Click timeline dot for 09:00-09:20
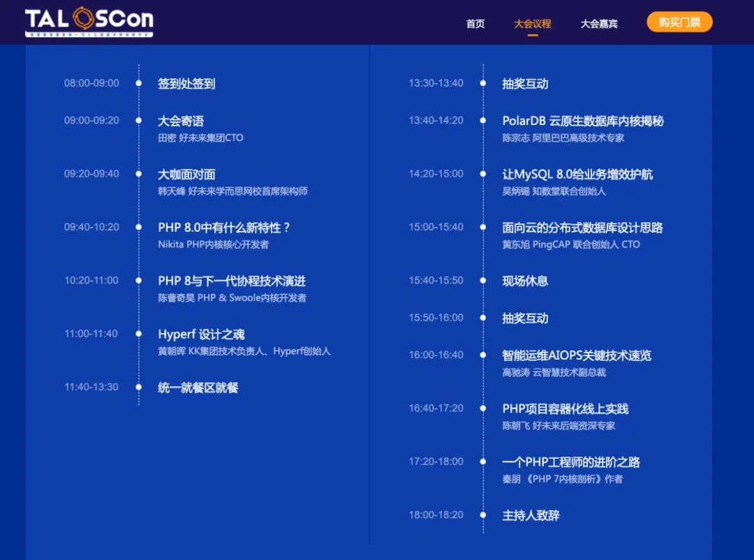This screenshot has height=560, width=754. pos(138,120)
